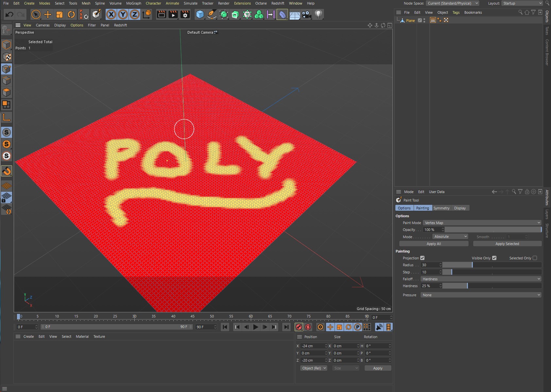
Task: Open the Node Space dropdown
Action: [453, 3]
